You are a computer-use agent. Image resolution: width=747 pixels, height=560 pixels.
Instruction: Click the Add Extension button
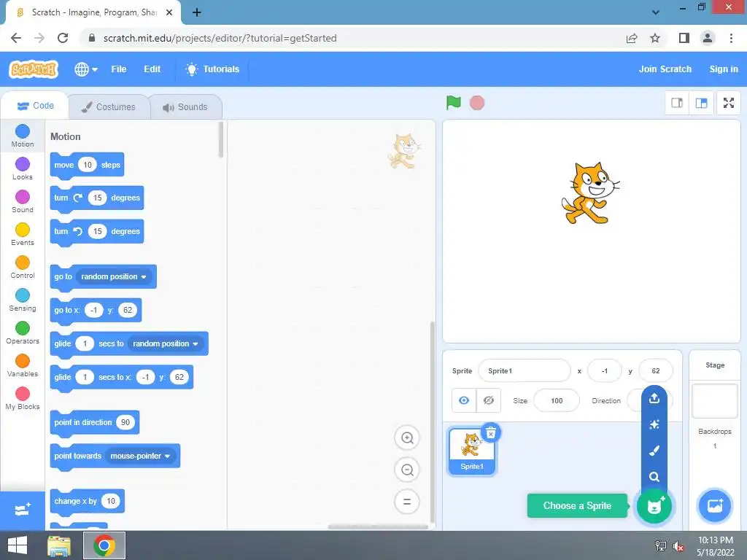pyautogui.click(x=23, y=510)
